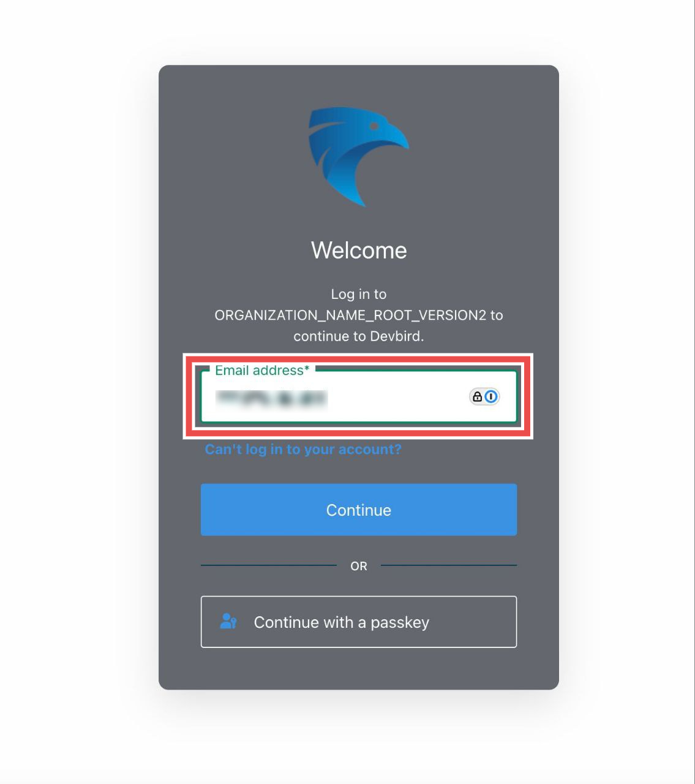Click the blue Continue button
The width and height of the screenshot is (695, 784).
359,510
